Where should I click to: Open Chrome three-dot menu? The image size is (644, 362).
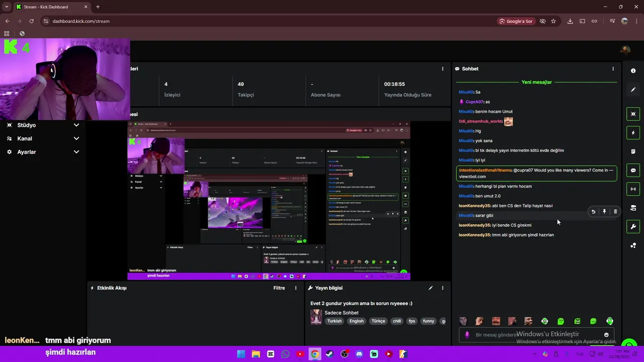click(636, 21)
